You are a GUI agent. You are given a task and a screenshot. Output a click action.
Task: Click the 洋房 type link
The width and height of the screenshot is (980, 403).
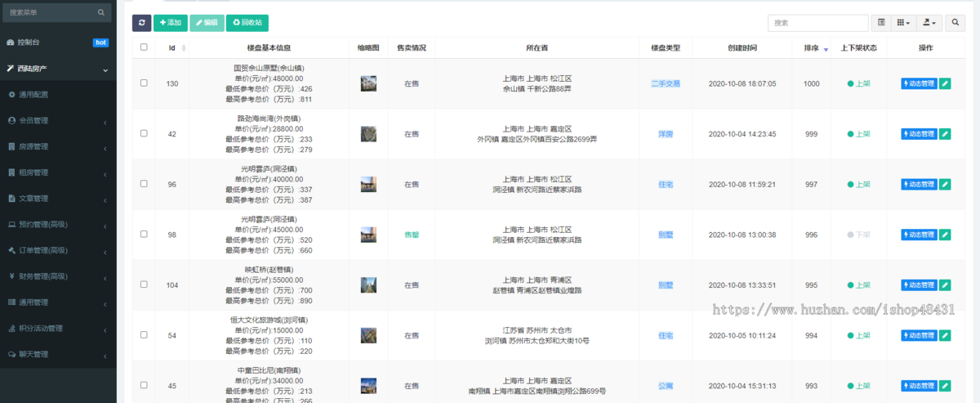pos(666,134)
